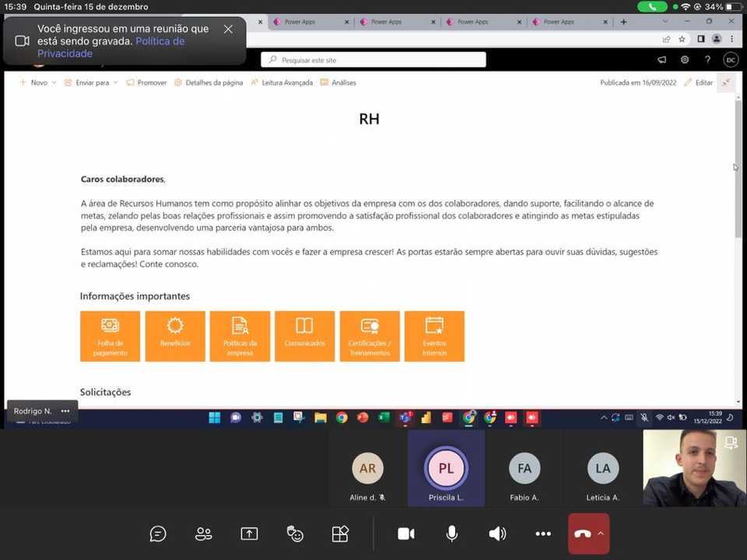Screen dimensions: 747x560
Task: Open the raise hand reactions button
Action: click(x=295, y=534)
